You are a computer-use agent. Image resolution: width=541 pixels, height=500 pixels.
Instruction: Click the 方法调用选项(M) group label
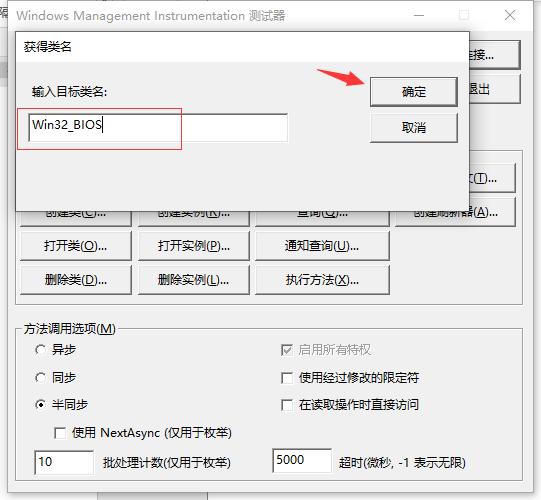pos(69,329)
